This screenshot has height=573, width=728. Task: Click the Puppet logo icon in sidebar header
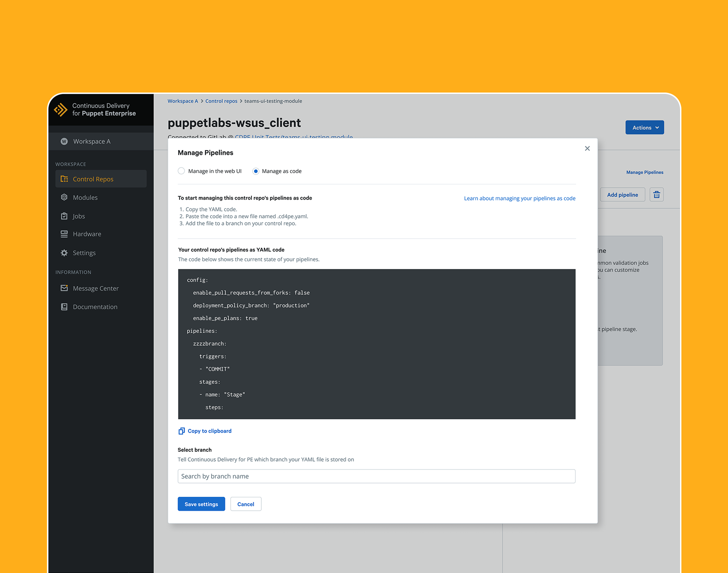pos(61,110)
